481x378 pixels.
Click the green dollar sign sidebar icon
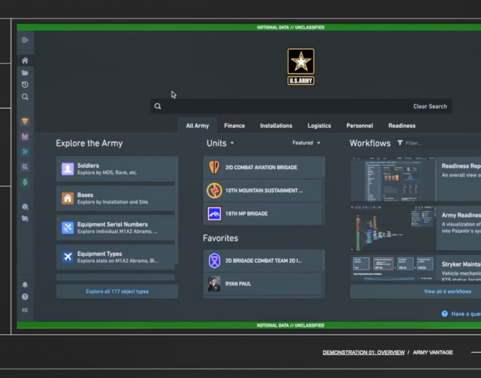[x=25, y=182]
